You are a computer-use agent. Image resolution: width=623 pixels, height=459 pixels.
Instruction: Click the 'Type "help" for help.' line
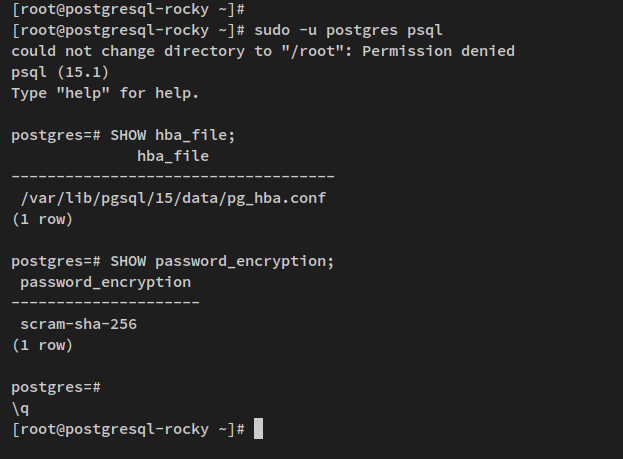click(105, 93)
